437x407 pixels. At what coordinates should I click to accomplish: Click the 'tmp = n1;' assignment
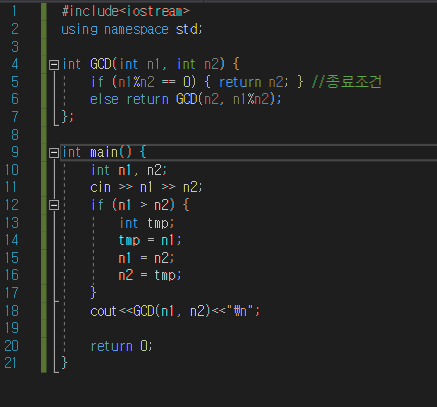pyautogui.click(x=150, y=240)
